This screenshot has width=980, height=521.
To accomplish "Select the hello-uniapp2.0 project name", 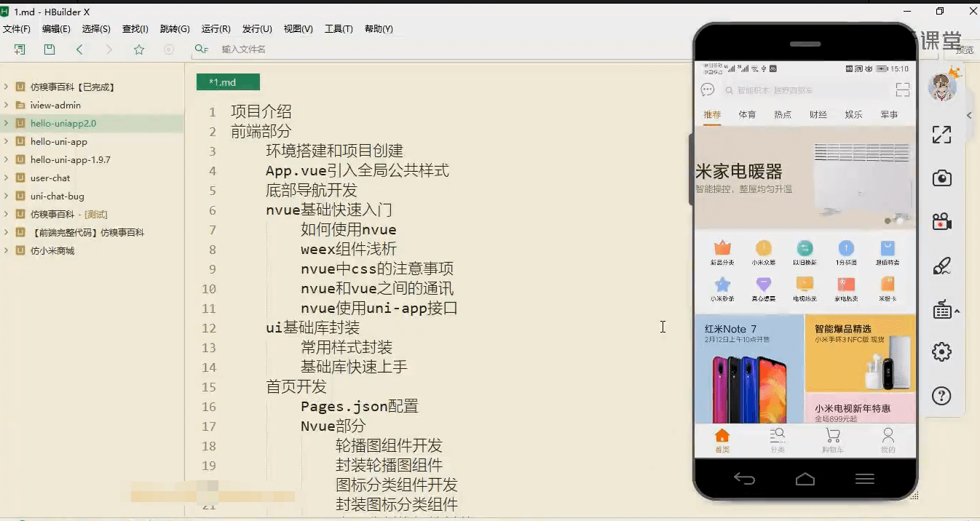I will click(x=63, y=123).
